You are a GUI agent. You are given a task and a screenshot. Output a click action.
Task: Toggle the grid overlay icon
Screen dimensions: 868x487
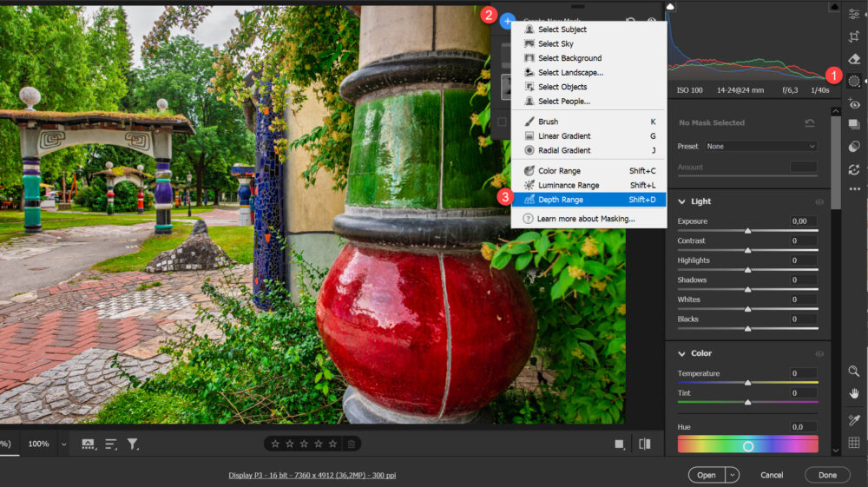[x=854, y=443]
